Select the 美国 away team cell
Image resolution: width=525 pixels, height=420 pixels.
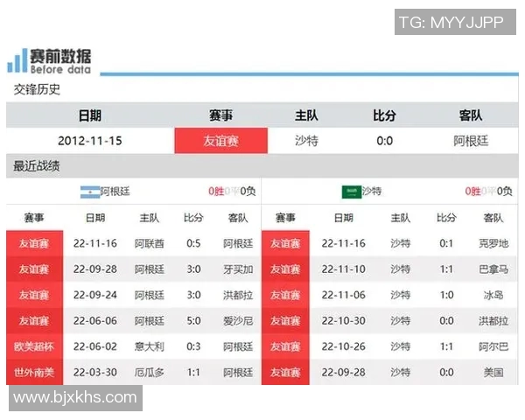click(x=493, y=372)
